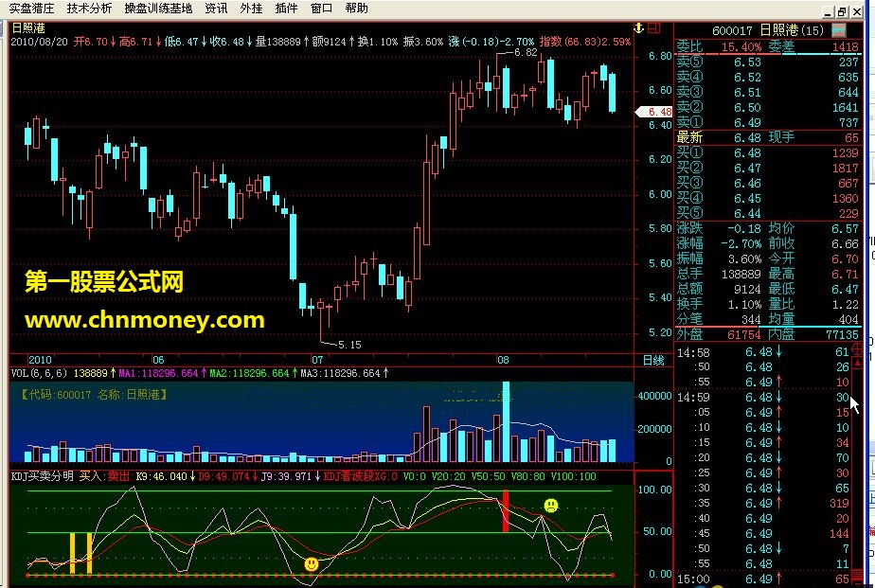This screenshot has width=875, height=588.
Task: Restore down the inner chart window
Action: [842, 11]
